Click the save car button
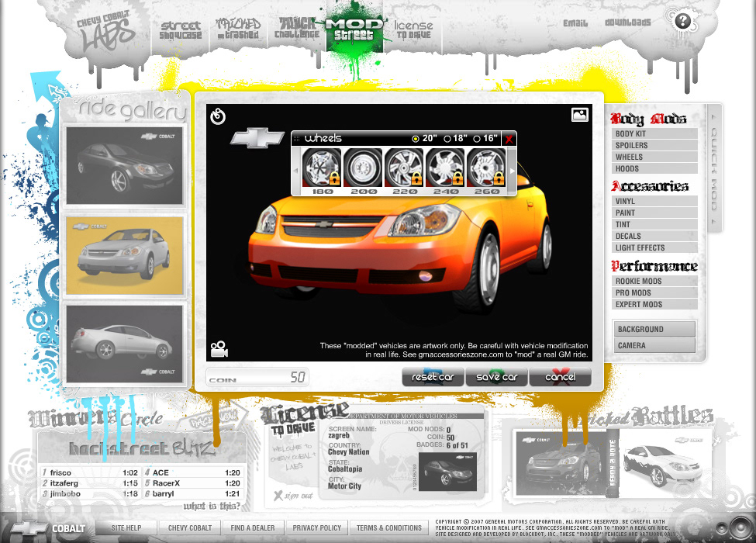 point(496,377)
